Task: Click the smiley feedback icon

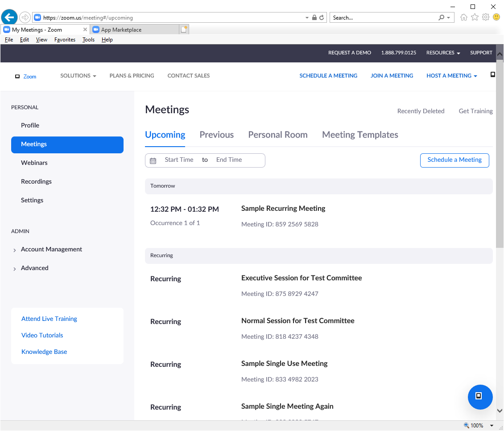Action: pos(496,17)
